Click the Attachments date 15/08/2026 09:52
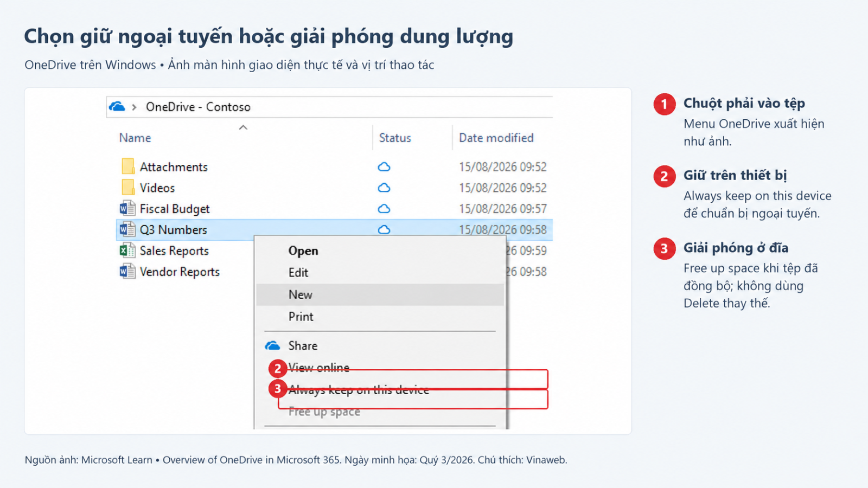This screenshot has width=868, height=488. coord(503,166)
